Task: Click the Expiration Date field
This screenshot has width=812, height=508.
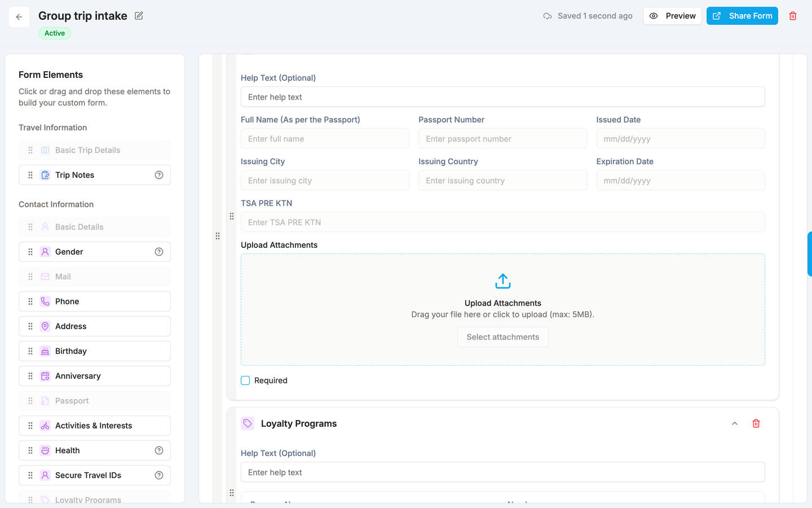Action: 681,180
